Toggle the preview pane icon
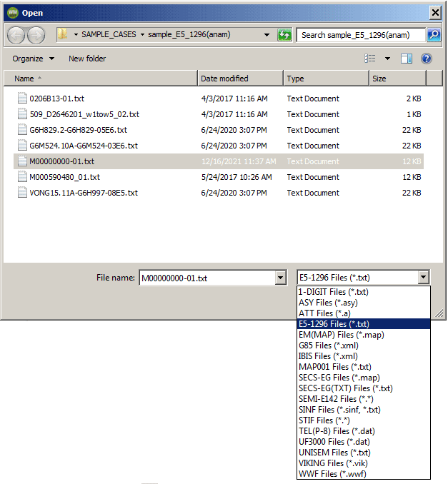Screen dimensions: 448x484 [407, 59]
